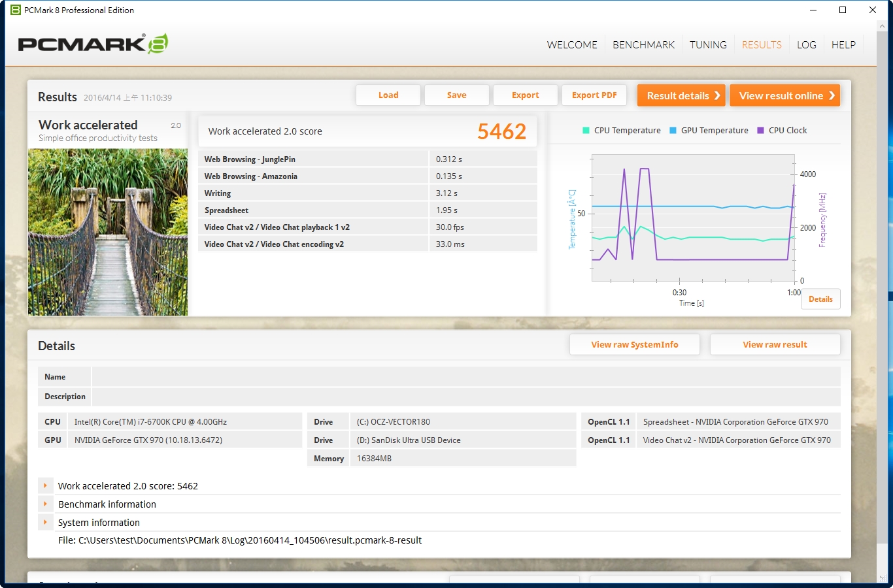Minimize the PCMark 8 window
The width and height of the screenshot is (893, 588).
pyautogui.click(x=813, y=10)
